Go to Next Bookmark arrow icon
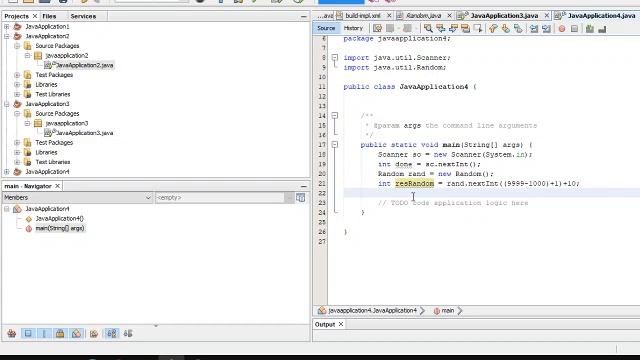Image resolution: width=640 pixels, height=360 pixels. tap(506, 28)
